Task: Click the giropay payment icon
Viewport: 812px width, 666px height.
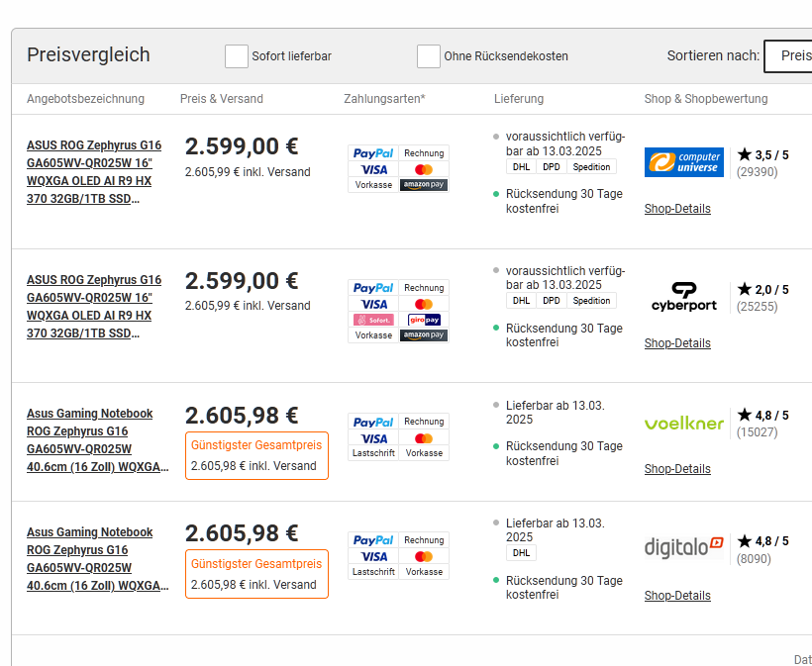Action: [424, 320]
